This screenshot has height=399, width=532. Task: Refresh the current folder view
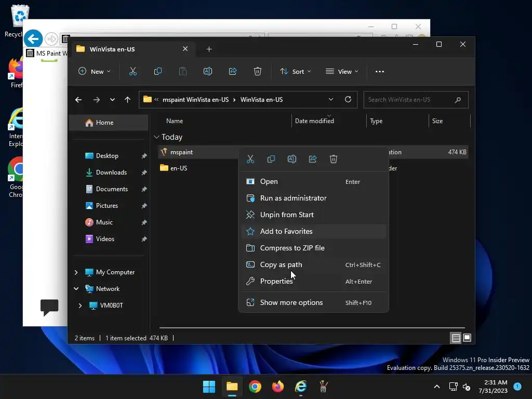[x=348, y=99]
